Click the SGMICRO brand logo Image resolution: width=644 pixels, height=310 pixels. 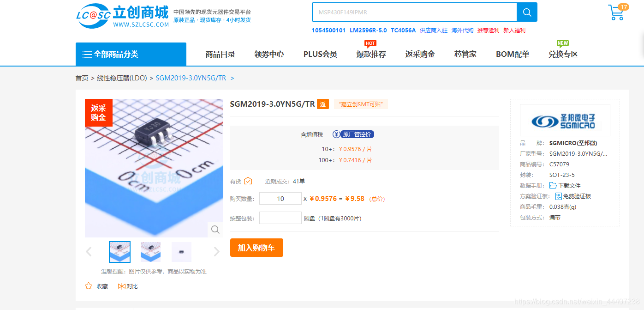(565, 120)
